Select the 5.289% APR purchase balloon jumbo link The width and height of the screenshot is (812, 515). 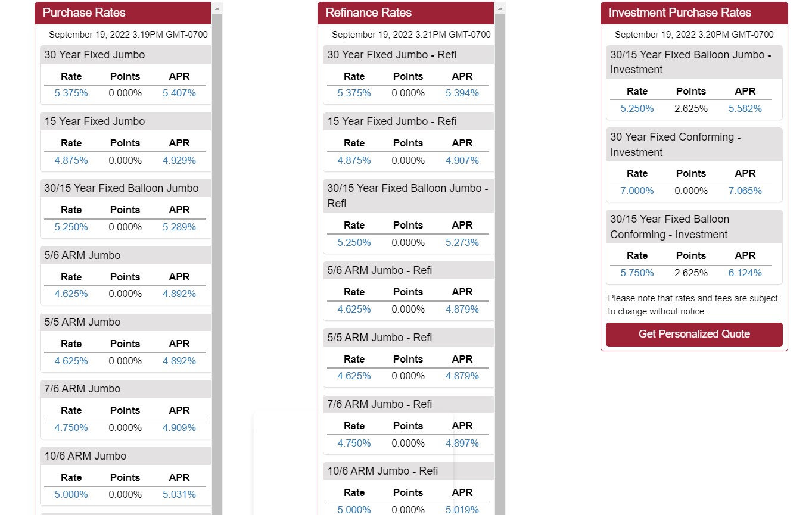[x=179, y=227]
